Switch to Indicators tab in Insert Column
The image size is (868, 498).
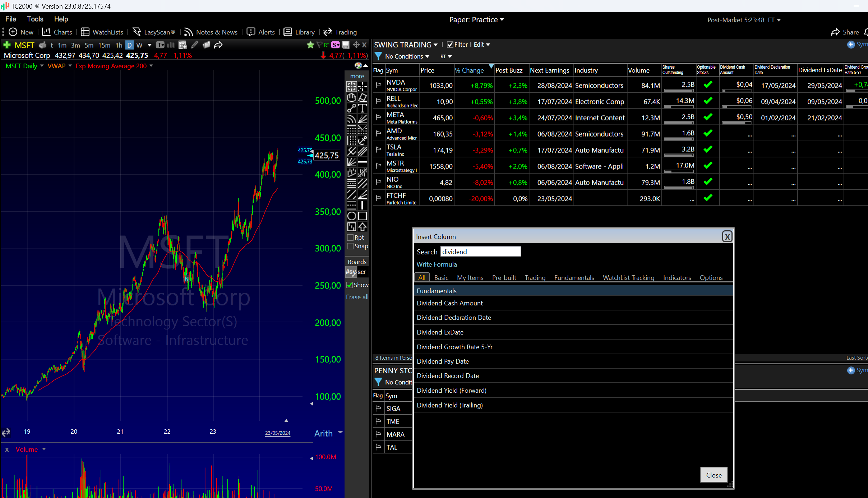click(677, 277)
